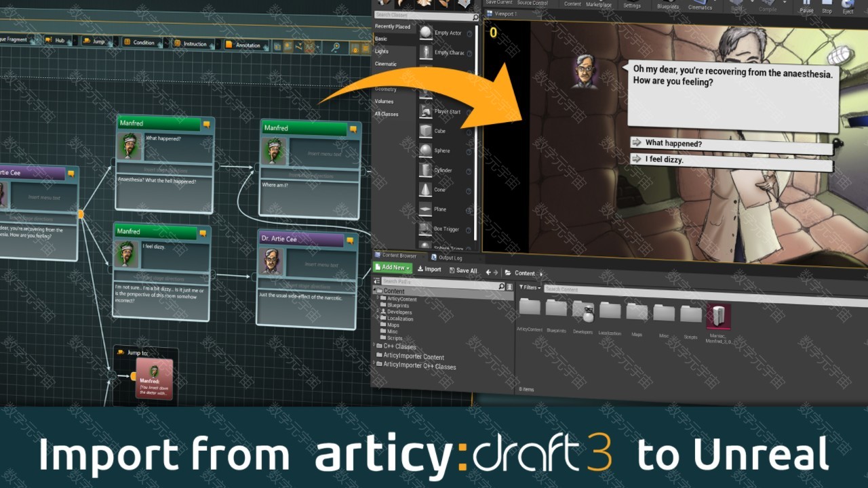
Task: Click the back arrow in Content Browser
Action: 488,272
